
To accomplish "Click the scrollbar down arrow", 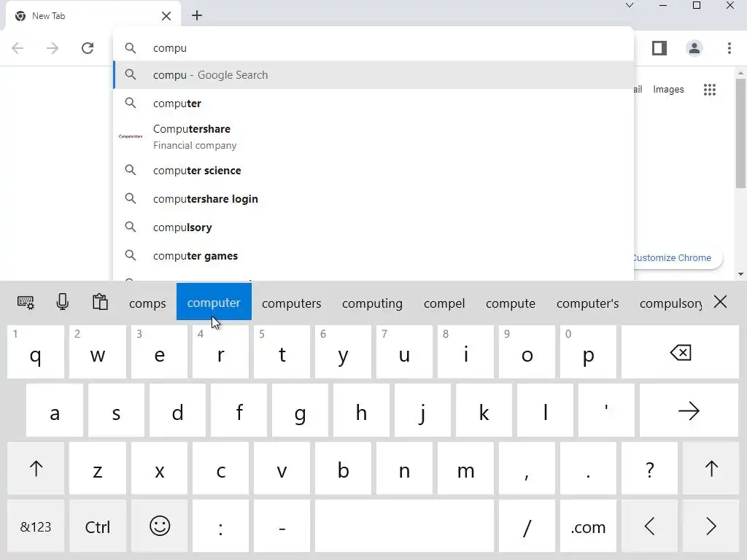I will tap(740, 274).
